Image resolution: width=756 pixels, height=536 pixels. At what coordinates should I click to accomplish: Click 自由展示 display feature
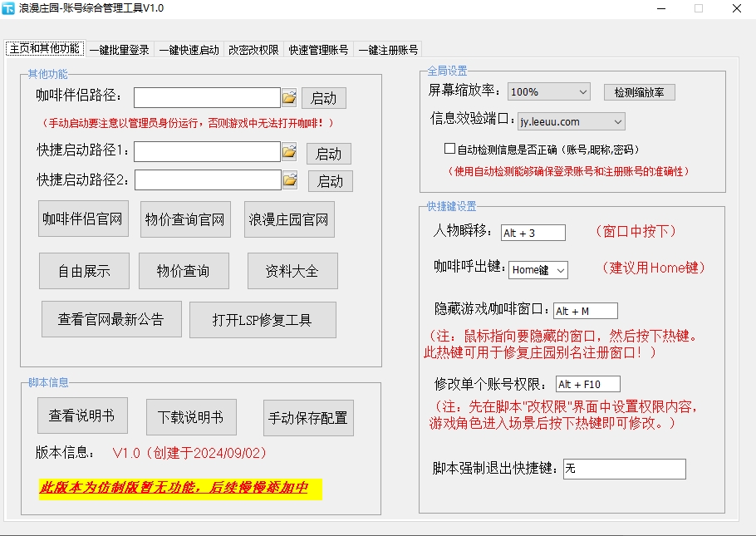pos(82,270)
